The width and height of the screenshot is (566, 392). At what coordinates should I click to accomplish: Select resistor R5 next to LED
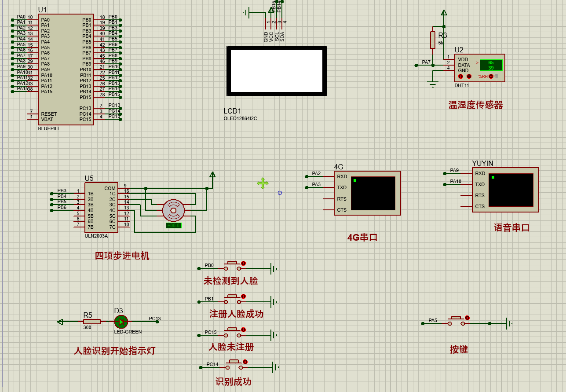click(92, 322)
